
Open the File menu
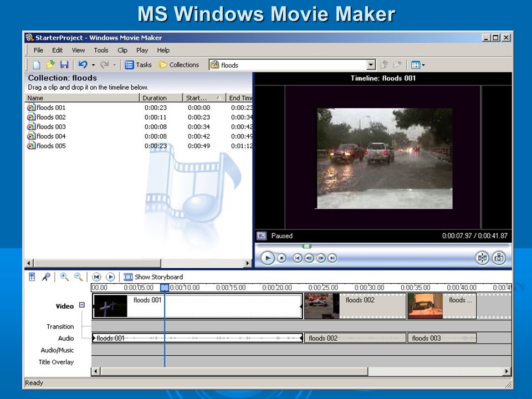[x=38, y=50]
